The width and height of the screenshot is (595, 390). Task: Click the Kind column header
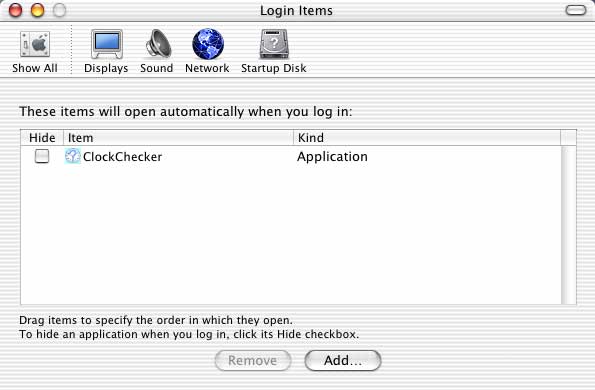click(x=427, y=138)
